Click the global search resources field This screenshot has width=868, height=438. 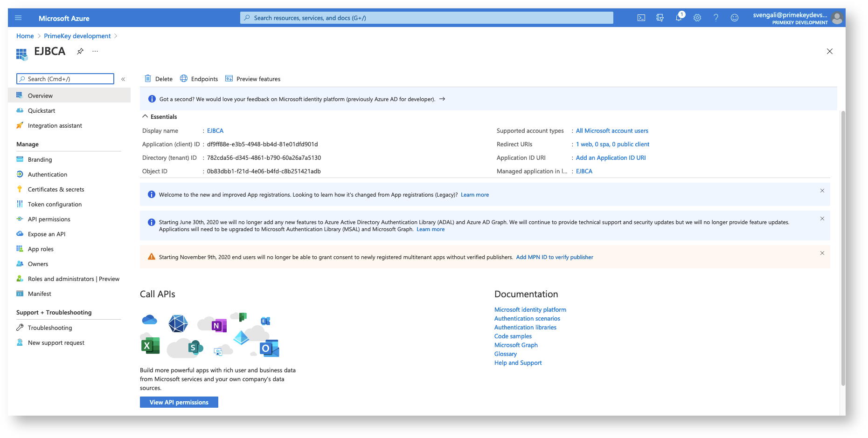point(426,18)
